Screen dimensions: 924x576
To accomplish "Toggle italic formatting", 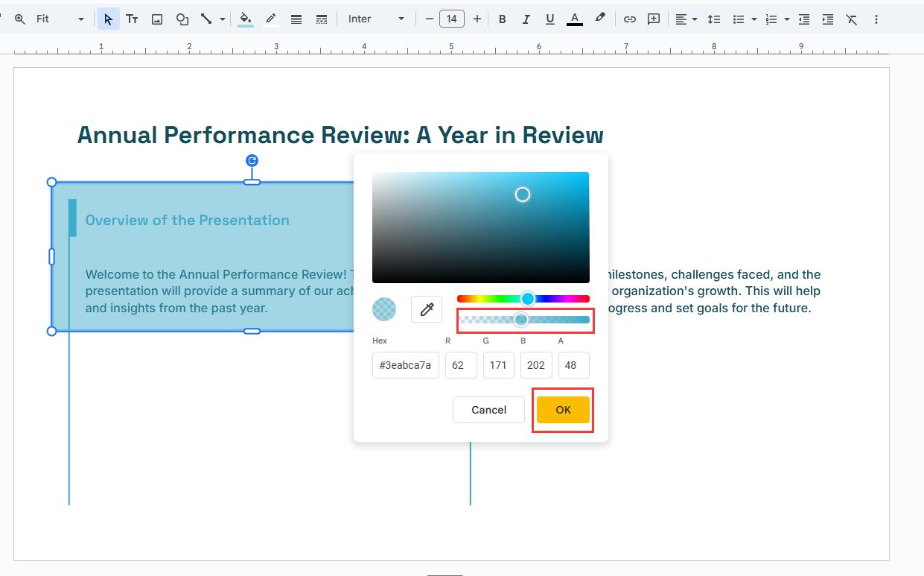I will pyautogui.click(x=526, y=19).
